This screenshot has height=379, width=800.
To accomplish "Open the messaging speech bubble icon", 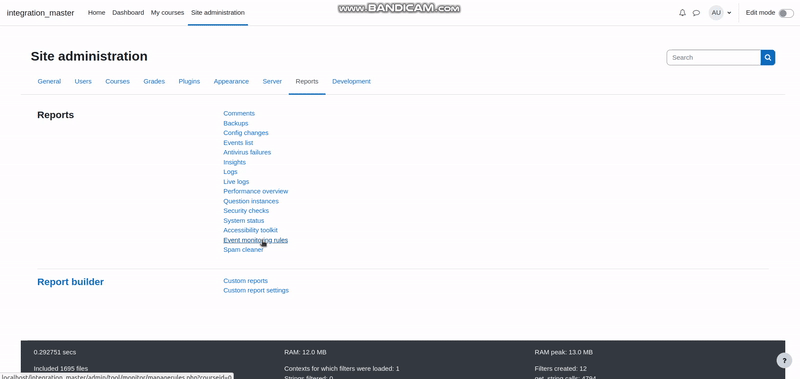I will click(x=696, y=13).
